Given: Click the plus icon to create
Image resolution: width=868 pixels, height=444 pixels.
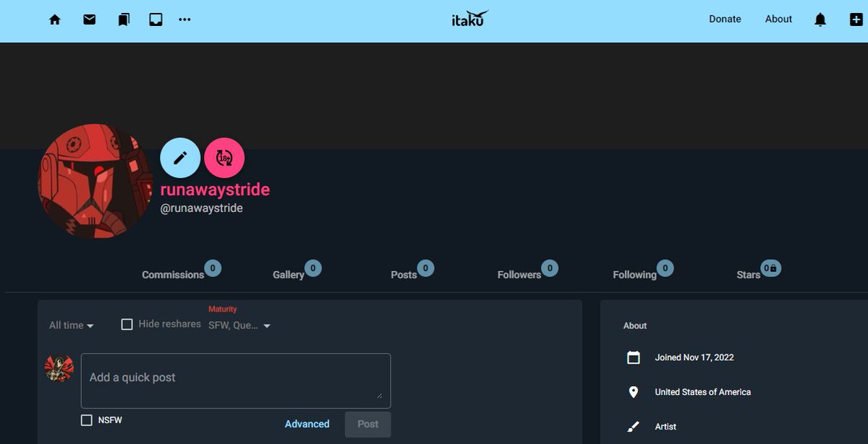Looking at the screenshot, I should pyautogui.click(x=856, y=20).
